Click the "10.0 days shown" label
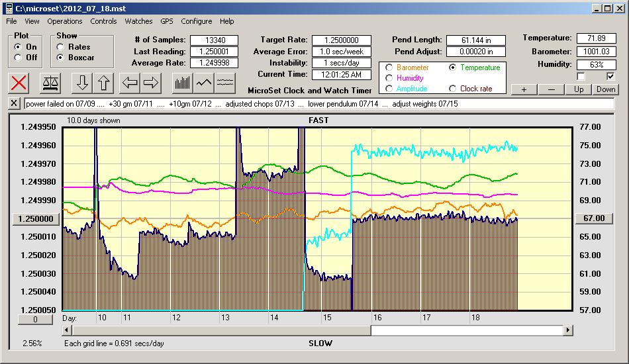Image resolution: width=629 pixels, height=364 pixels. pyautogui.click(x=93, y=120)
